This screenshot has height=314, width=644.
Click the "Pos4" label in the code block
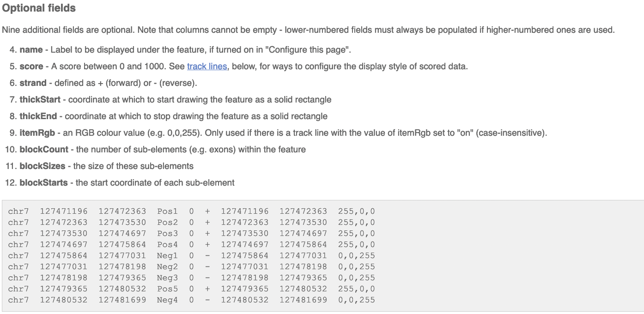click(167, 244)
